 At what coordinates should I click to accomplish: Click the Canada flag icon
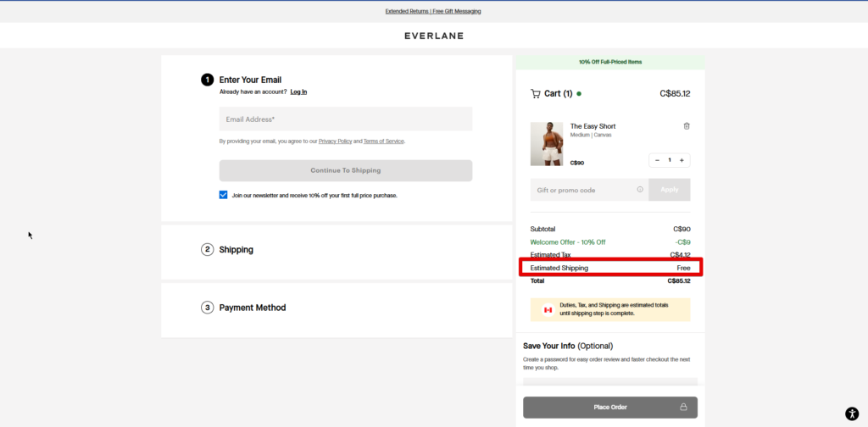548,310
